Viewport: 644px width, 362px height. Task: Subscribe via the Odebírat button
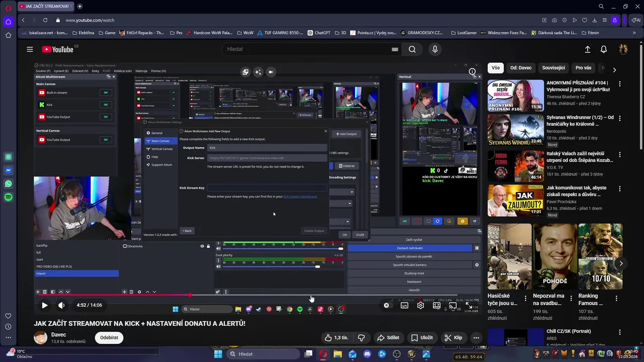coord(109,338)
